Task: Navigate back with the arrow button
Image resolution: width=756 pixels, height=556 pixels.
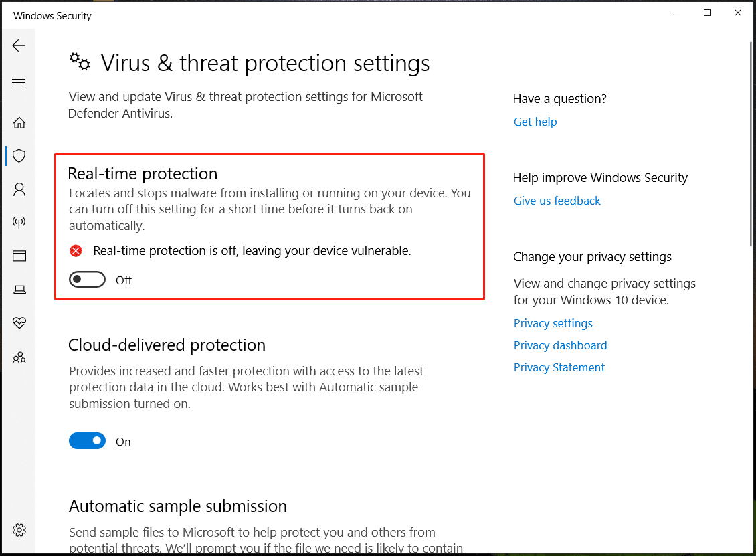Action: 19,45
